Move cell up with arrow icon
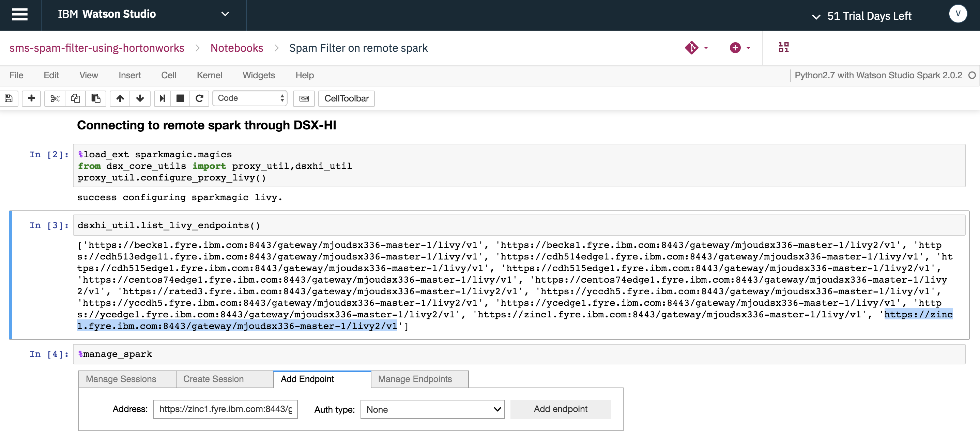980x442 pixels. coord(120,98)
